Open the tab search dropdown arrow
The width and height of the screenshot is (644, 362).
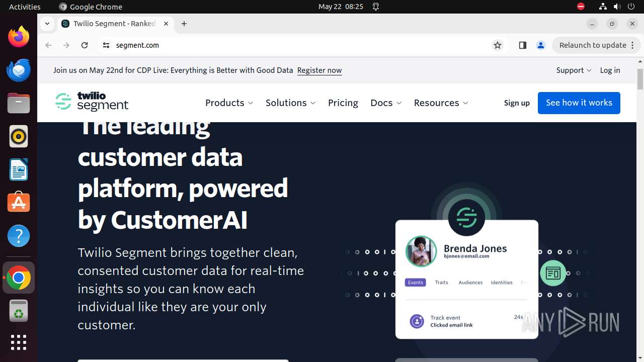[47, 24]
